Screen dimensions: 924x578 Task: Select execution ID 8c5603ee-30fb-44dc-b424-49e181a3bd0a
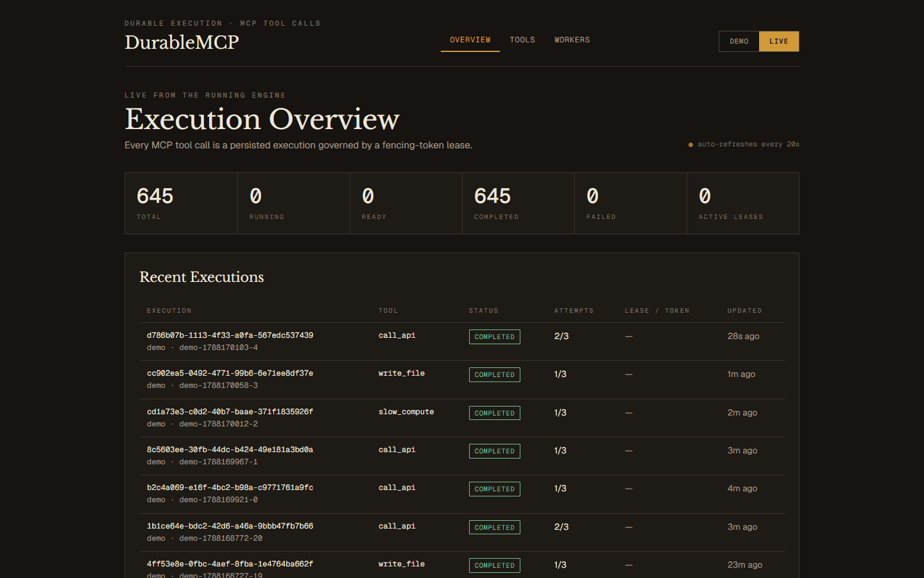pyautogui.click(x=230, y=450)
